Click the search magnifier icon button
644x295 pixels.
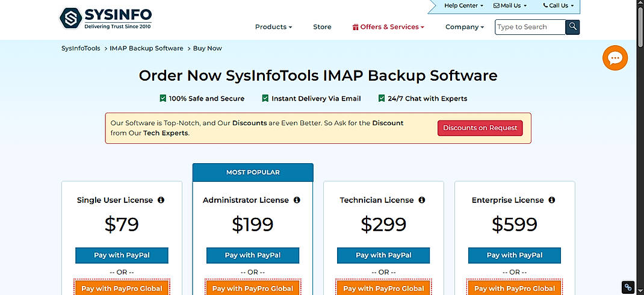point(572,27)
